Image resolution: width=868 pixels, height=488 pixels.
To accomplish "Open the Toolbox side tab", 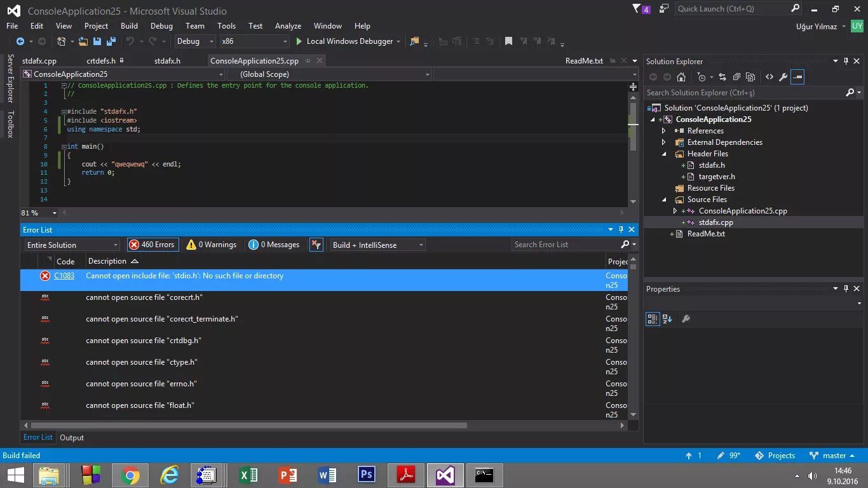I will (10, 125).
